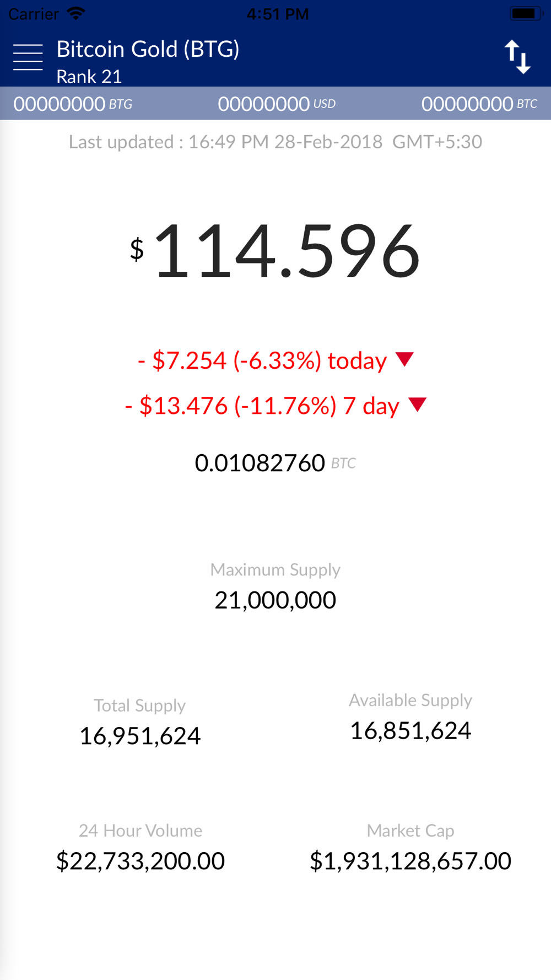Tap the red down triangle beside today
Screen dimensions: 551x980
(x=405, y=359)
